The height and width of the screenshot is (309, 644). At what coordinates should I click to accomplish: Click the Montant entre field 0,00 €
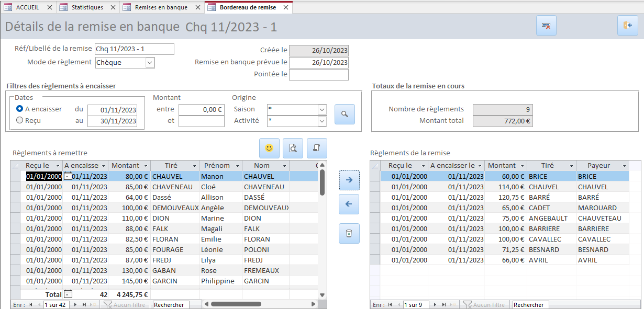(201, 110)
